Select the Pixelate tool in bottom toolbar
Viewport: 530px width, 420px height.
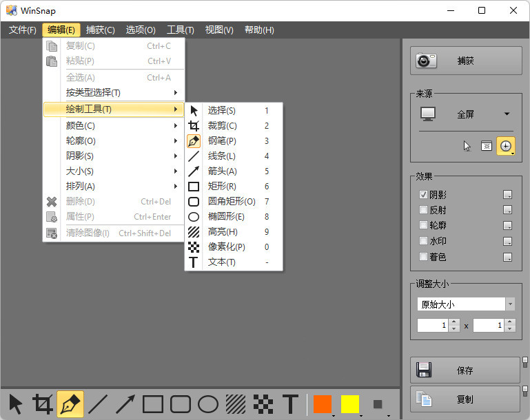click(x=263, y=404)
